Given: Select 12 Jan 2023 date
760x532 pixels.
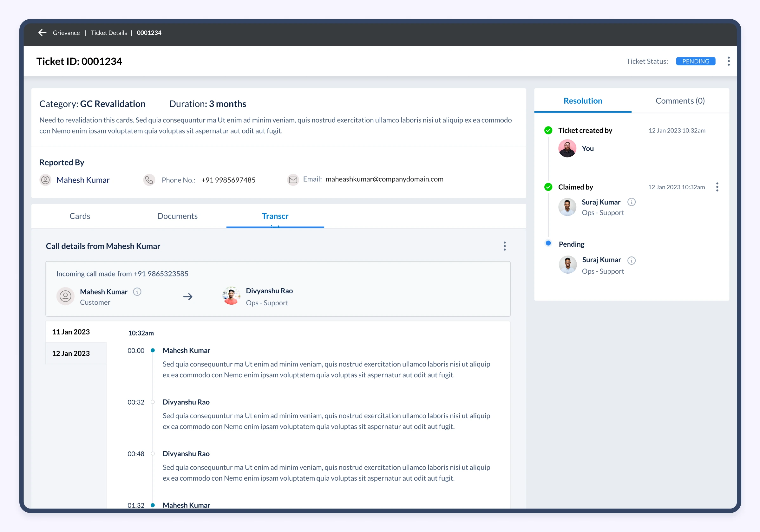Looking at the screenshot, I should [76, 353].
